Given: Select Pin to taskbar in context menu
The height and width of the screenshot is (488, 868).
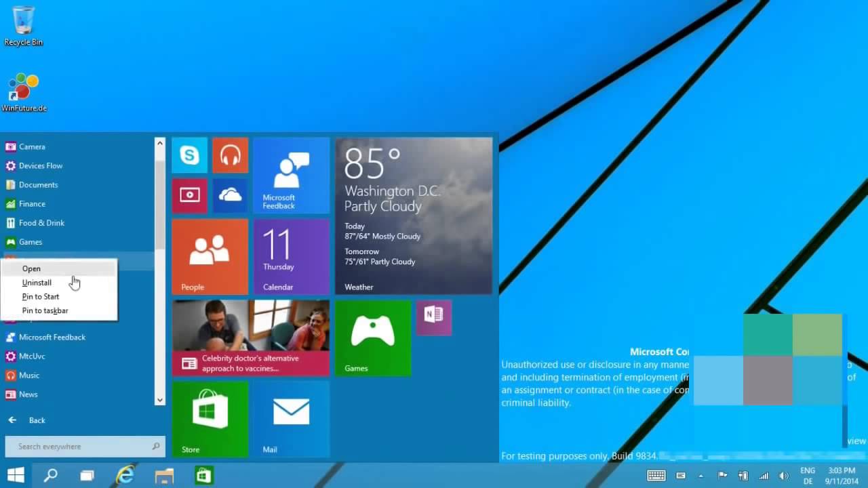Looking at the screenshot, I should coord(58,310).
